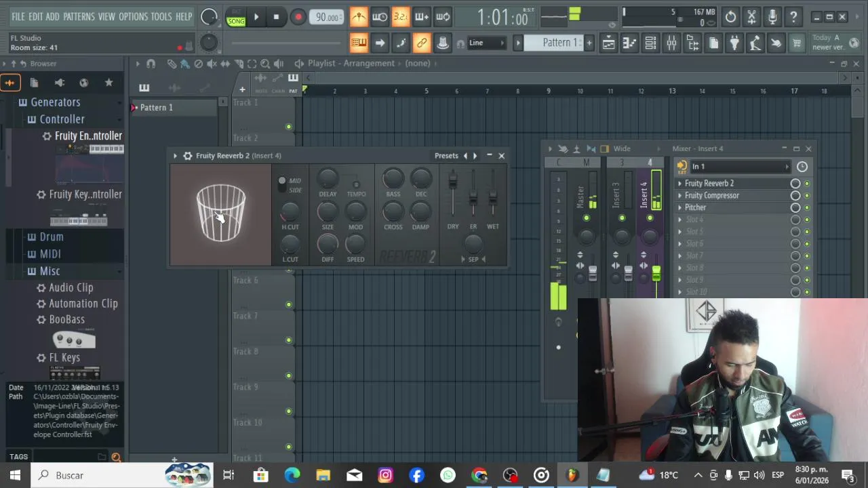The height and width of the screenshot is (488, 868).
Task: Click the tempo field showing 90.000
Action: point(328,17)
